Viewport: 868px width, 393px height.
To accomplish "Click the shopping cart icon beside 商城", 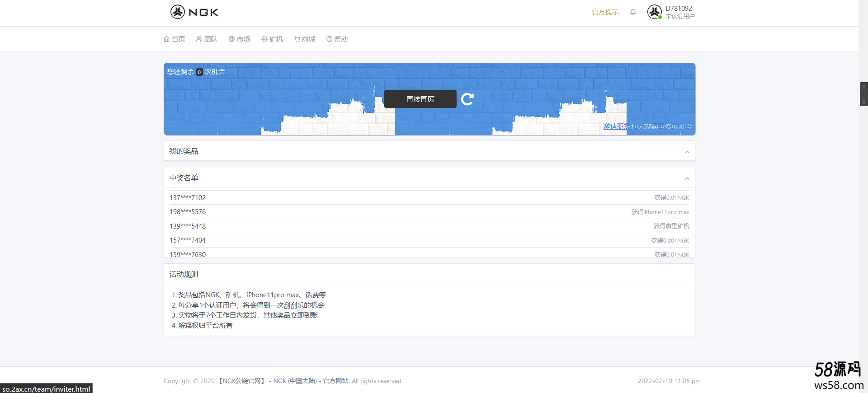I will 297,39.
